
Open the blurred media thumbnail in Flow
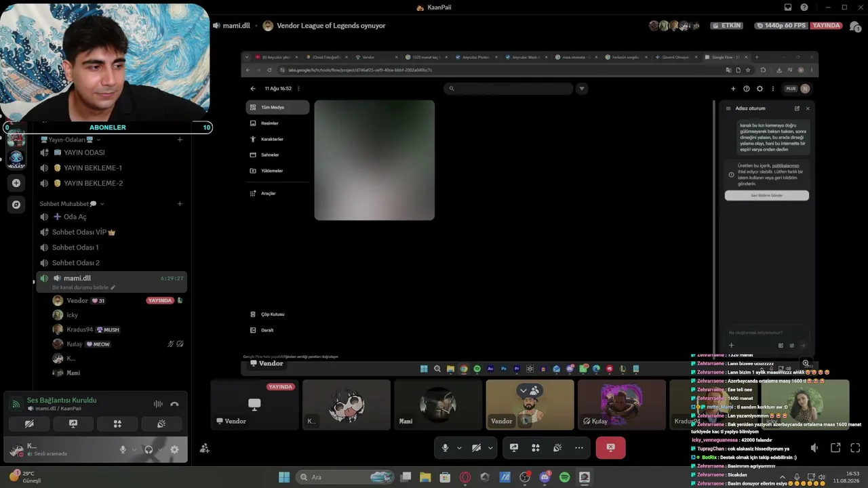point(374,160)
